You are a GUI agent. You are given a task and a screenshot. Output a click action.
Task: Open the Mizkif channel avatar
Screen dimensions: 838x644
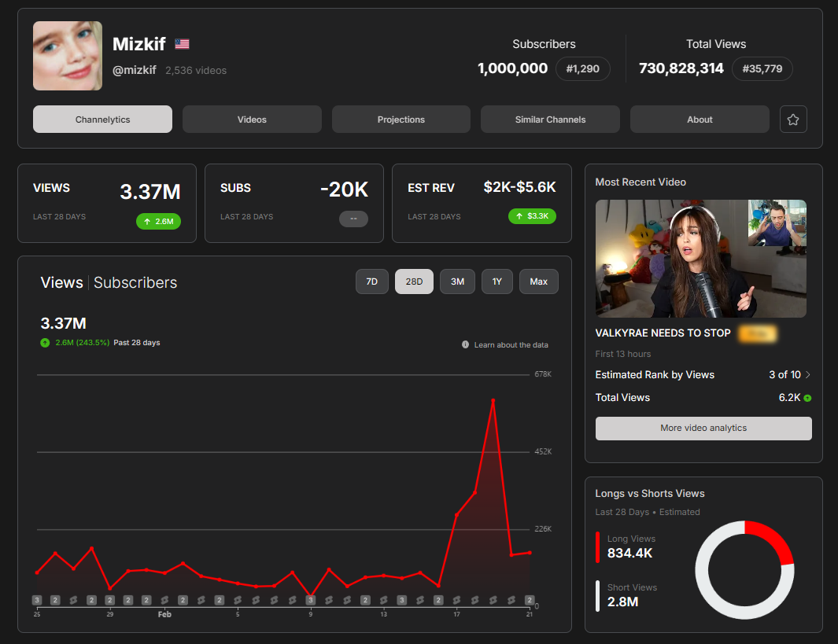pyautogui.click(x=68, y=56)
